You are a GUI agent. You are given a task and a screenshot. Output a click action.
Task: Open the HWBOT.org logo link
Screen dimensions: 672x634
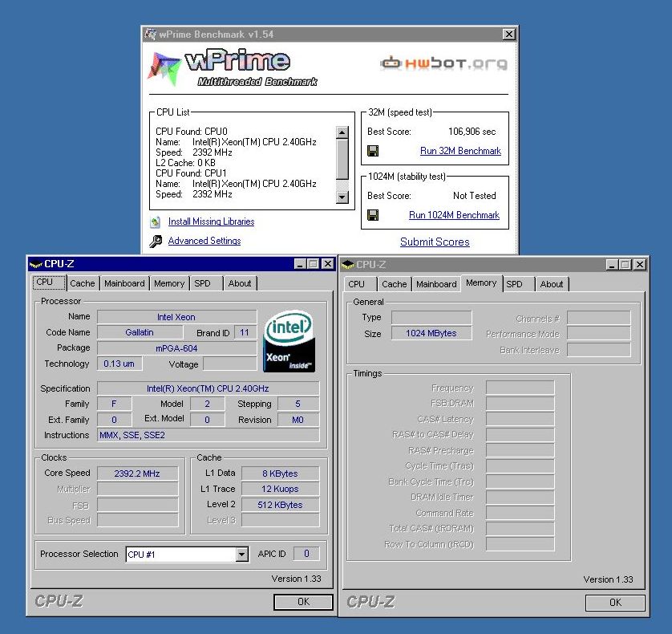pyautogui.click(x=443, y=63)
